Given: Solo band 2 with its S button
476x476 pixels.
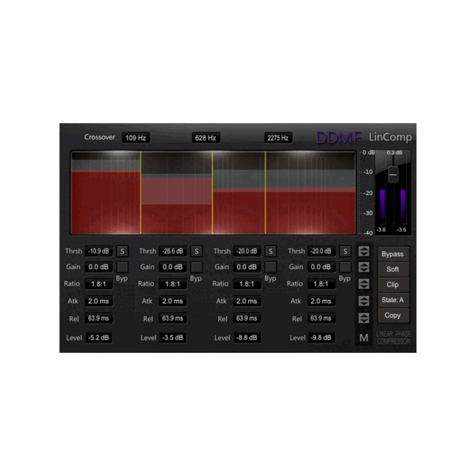Looking at the screenshot, I should pos(197,251).
